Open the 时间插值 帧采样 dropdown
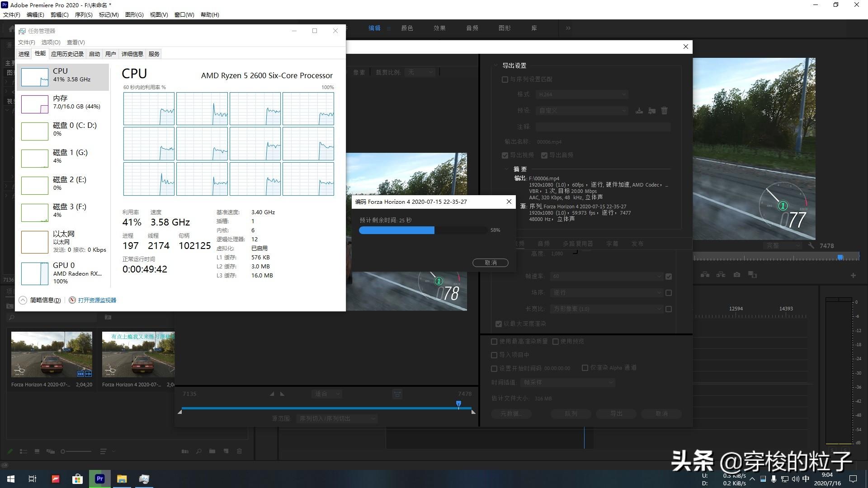 pyautogui.click(x=567, y=383)
